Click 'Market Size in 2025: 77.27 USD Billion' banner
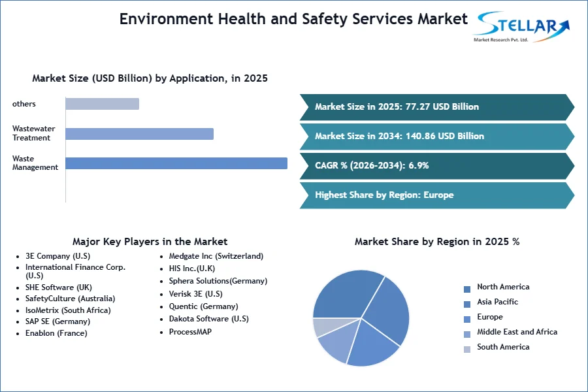 coord(437,107)
